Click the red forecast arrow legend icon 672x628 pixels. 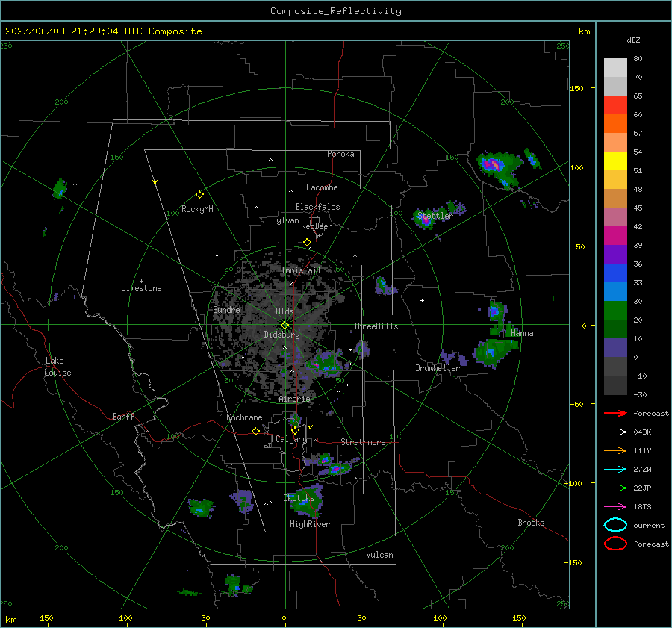pyautogui.click(x=615, y=413)
